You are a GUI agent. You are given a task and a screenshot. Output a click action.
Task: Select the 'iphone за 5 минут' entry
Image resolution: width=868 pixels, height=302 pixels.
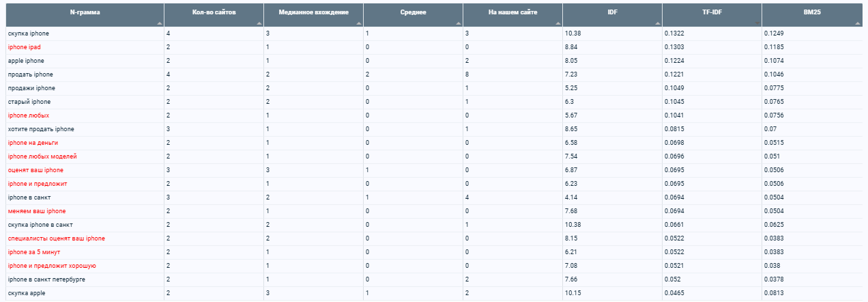33,252
